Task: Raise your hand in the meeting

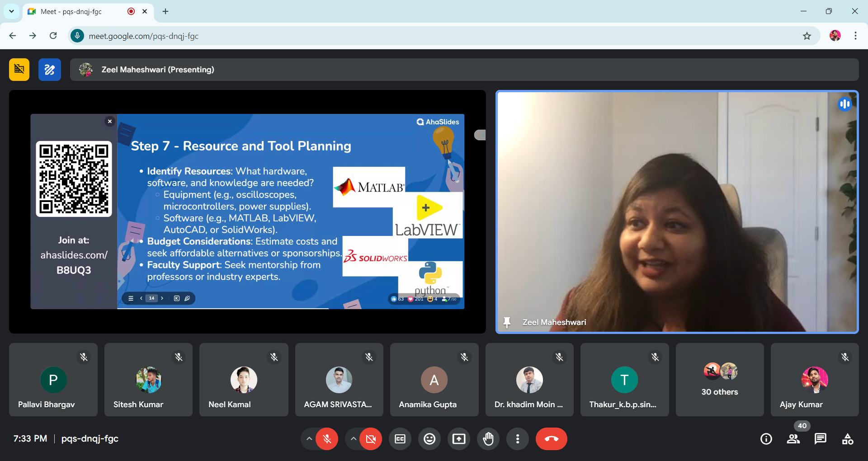Action: [x=488, y=439]
